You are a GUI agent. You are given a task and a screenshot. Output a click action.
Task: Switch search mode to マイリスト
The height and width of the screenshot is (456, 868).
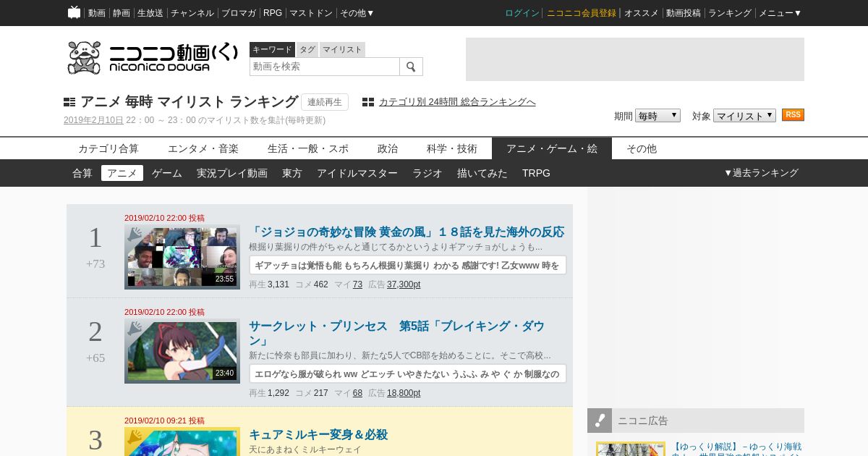click(x=342, y=49)
